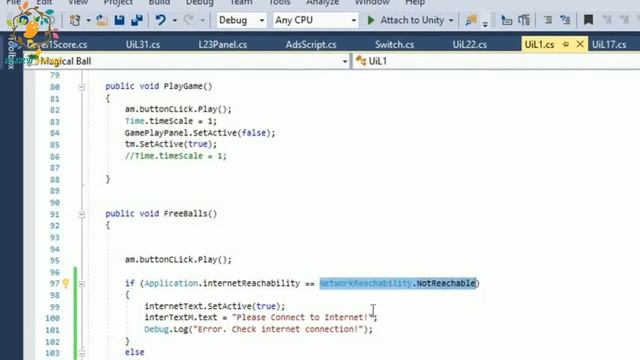Go to the next bookmark icon
This screenshot has height=360, width=640.
click(624, 19)
